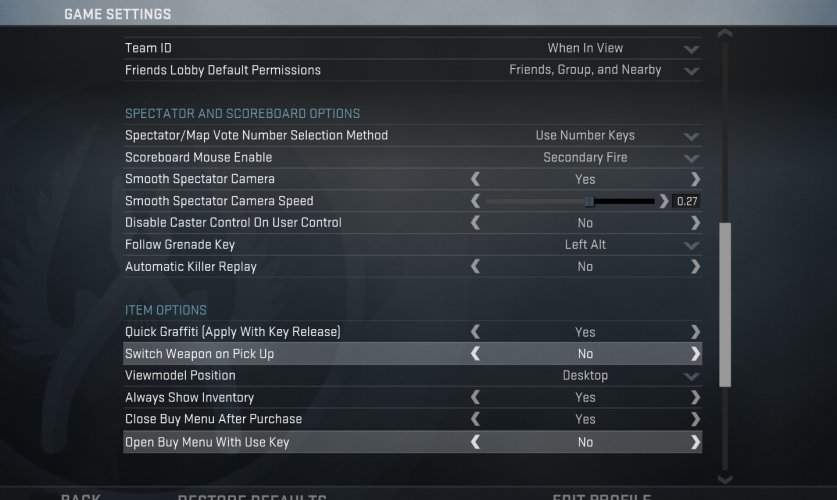The height and width of the screenshot is (500, 837).
Task: Click the Smooth Spectator Camera Speed slider handle
Action: click(x=589, y=201)
